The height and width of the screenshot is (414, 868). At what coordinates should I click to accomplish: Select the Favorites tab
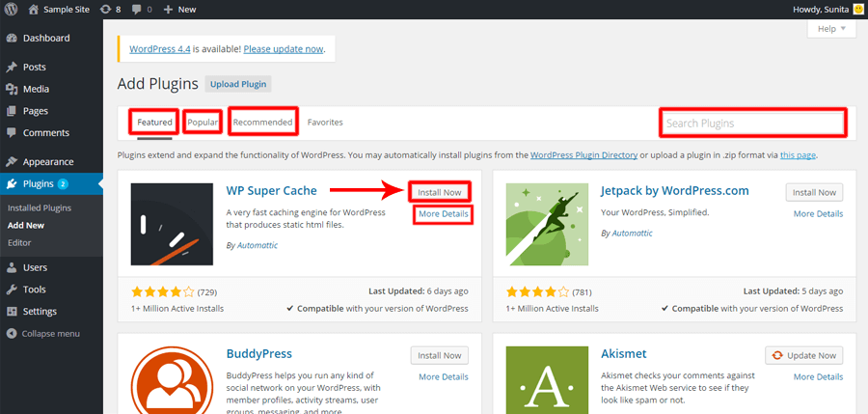(x=325, y=123)
